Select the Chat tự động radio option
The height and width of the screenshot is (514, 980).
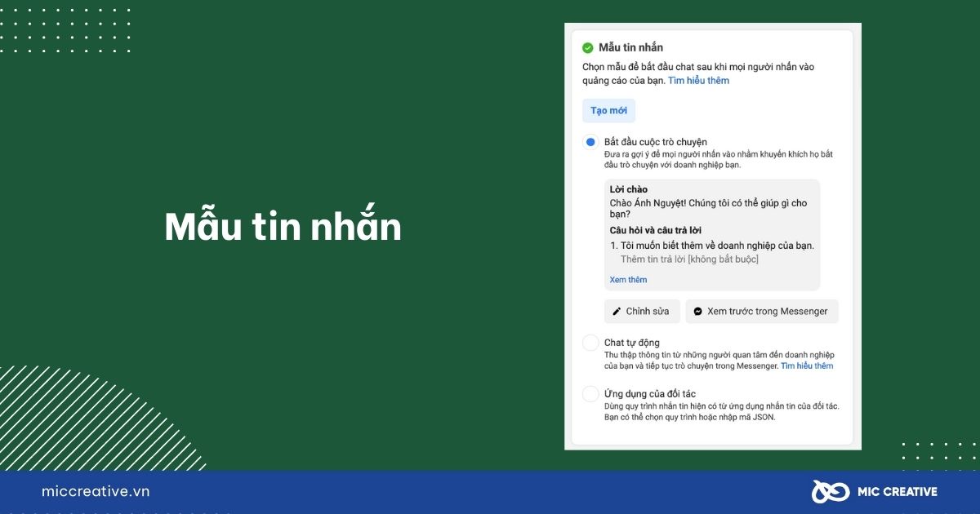pos(590,343)
